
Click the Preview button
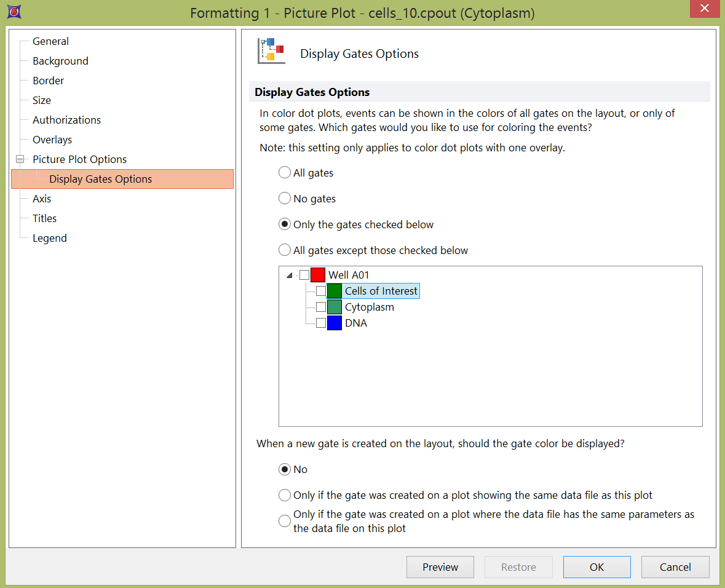440,567
